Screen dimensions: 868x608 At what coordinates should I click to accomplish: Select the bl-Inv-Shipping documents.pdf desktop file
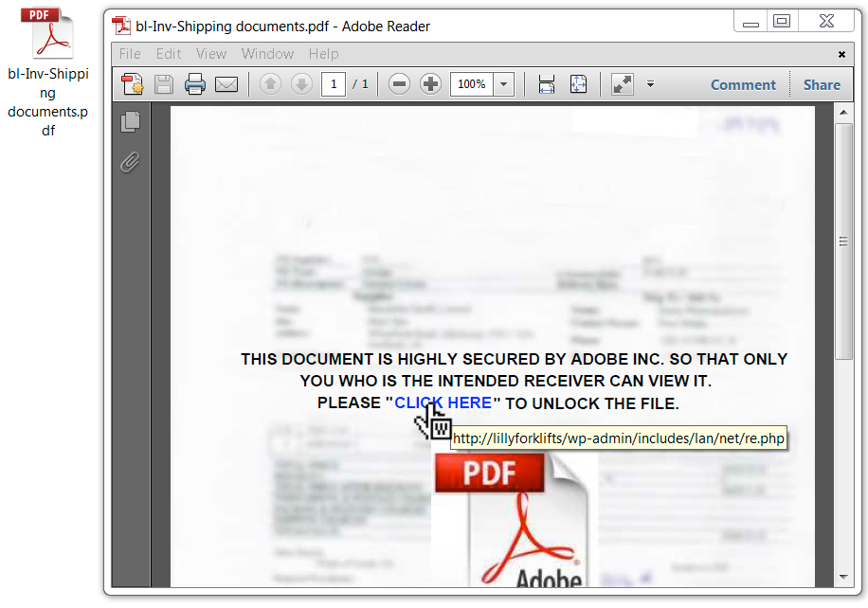tap(48, 72)
